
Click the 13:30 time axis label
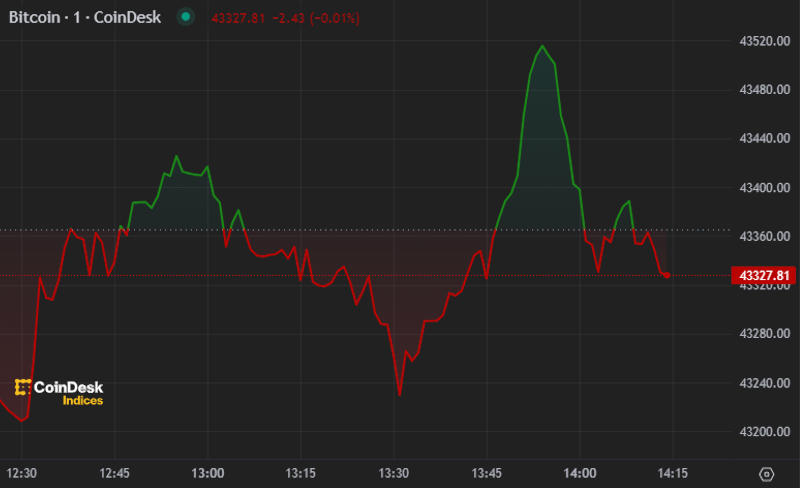tap(395, 473)
